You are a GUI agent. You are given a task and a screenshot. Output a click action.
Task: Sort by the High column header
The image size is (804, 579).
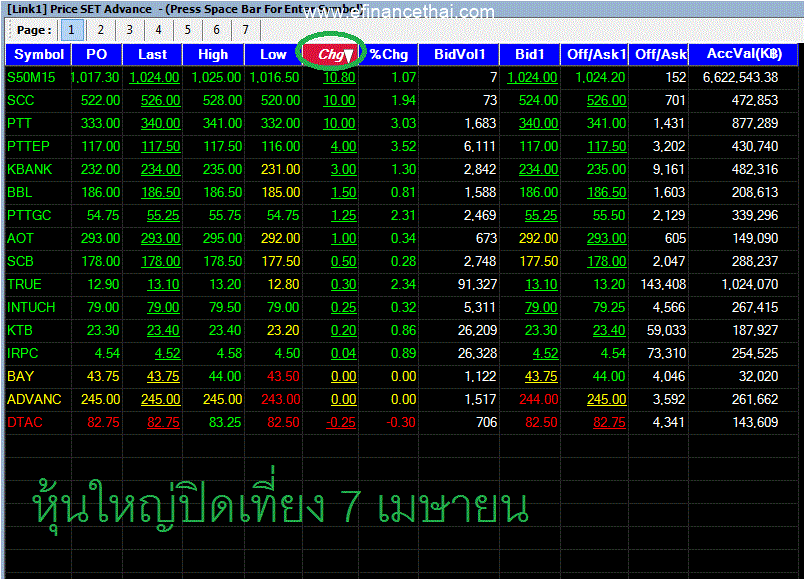[213, 54]
